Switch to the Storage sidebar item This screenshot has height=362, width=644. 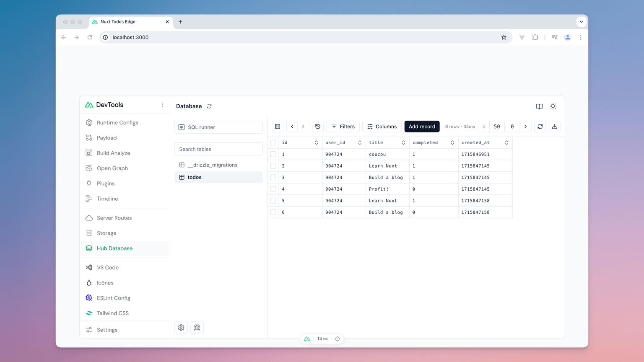coord(106,233)
